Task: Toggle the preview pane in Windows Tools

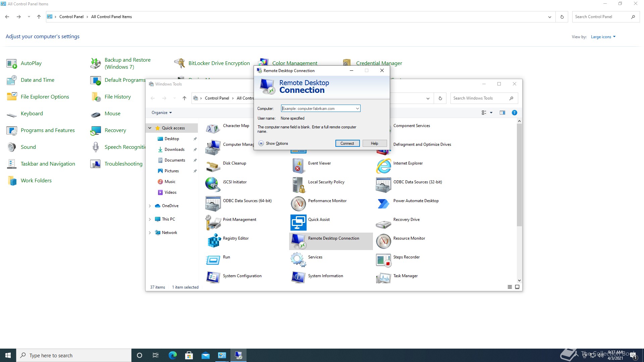Action: (x=502, y=113)
